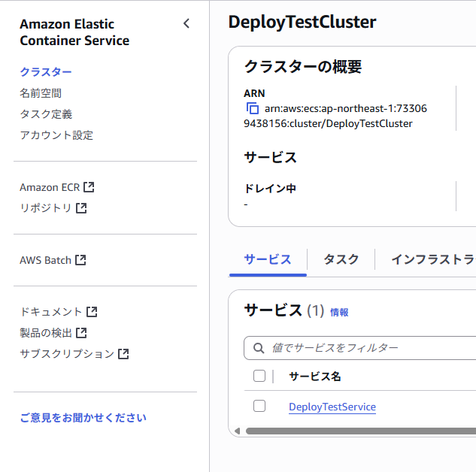This screenshot has height=472, width=476.
Task: Click external link icon next to Amazon ECR
Action: [x=89, y=187]
